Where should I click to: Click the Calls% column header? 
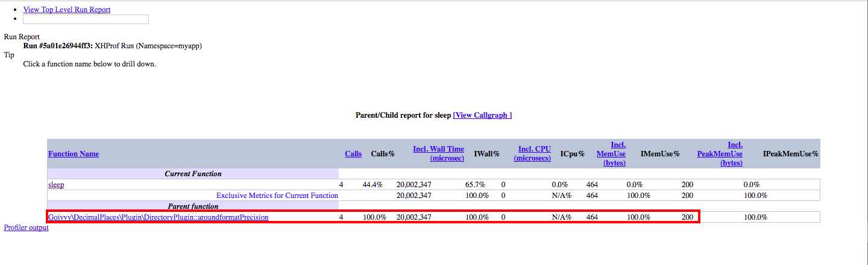click(x=382, y=154)
